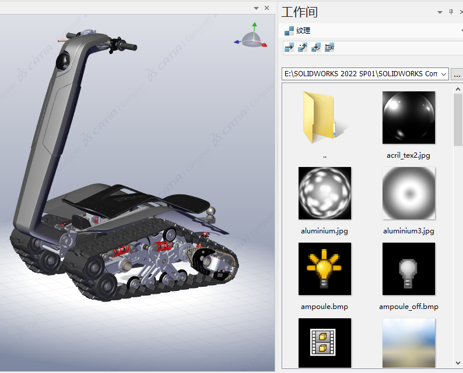Click the 3D orientation compass in the viewport

(251, 36)
